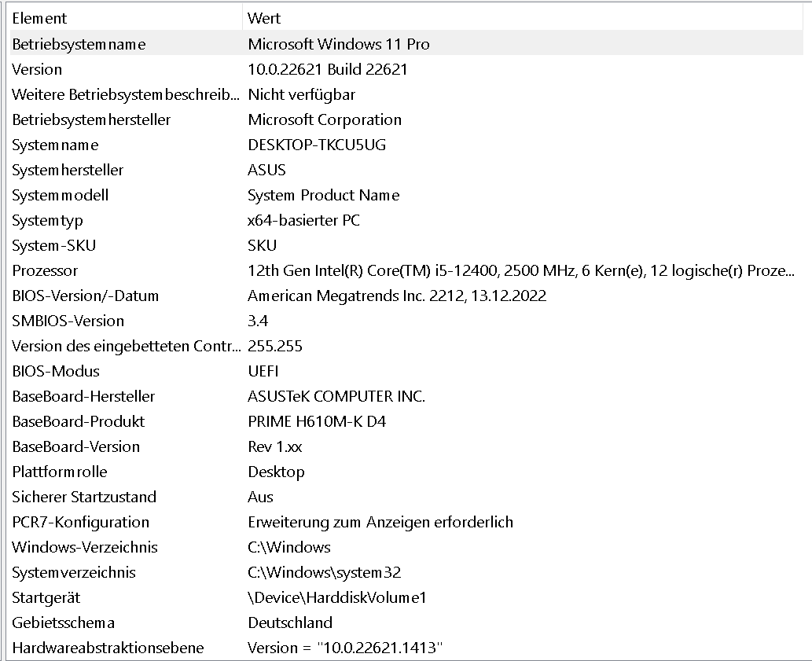Viewport: 812px width, 661px height.
Task: Select the Hardwareabstraktionsebene row label
Action: [108, 648]
